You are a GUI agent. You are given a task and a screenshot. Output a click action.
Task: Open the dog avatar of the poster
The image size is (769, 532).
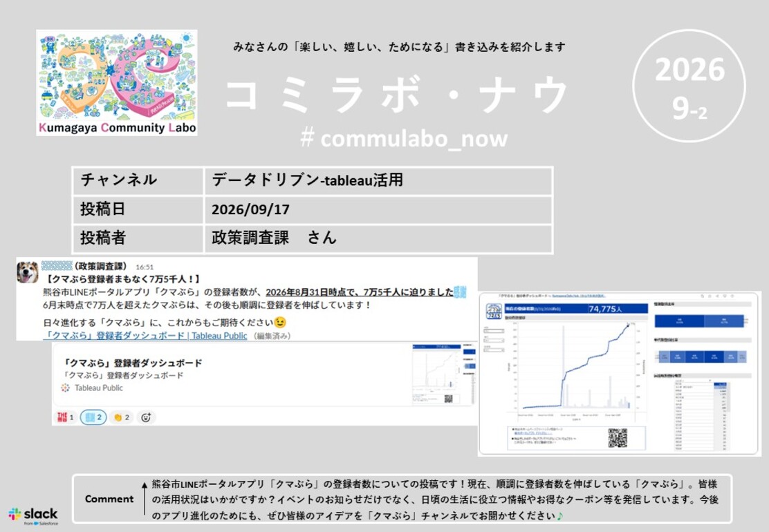(x=28, y=272)
